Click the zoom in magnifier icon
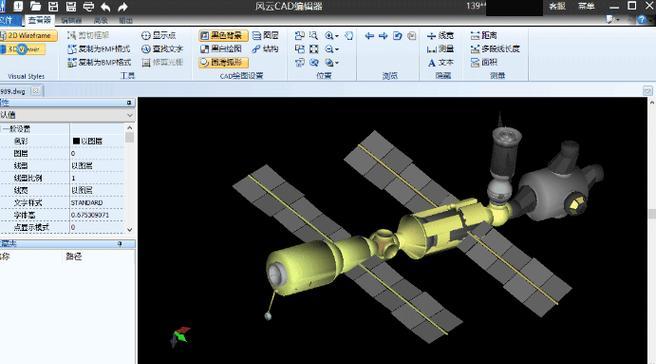This screenshot has width=656, height=364. tap(329, 36)
